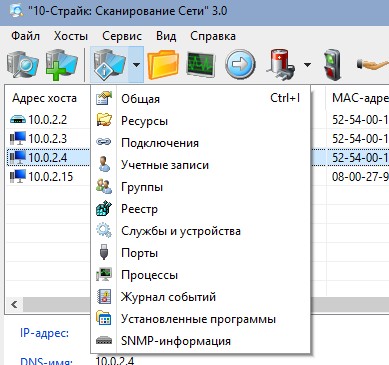
Task: Click the Порты plug icon
Action: click(x=104, y=252)
